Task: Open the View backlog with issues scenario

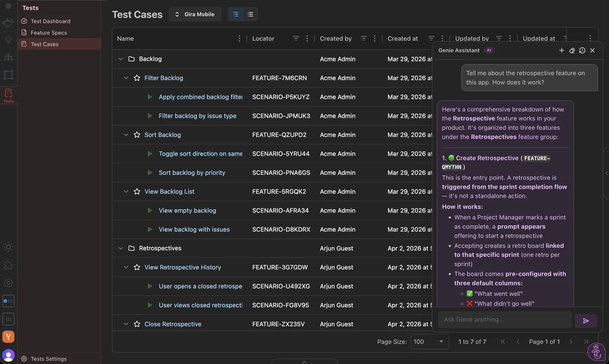Action: pos(194,230)
